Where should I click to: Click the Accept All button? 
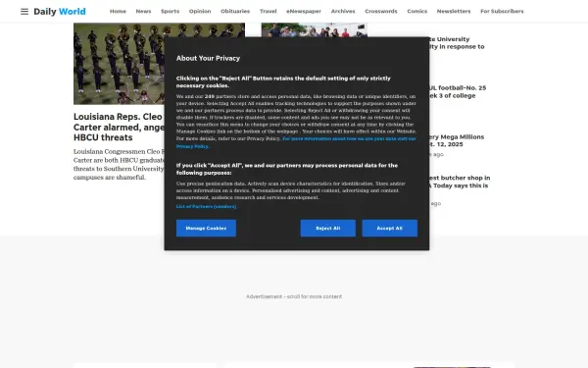(x=390, y=229)
